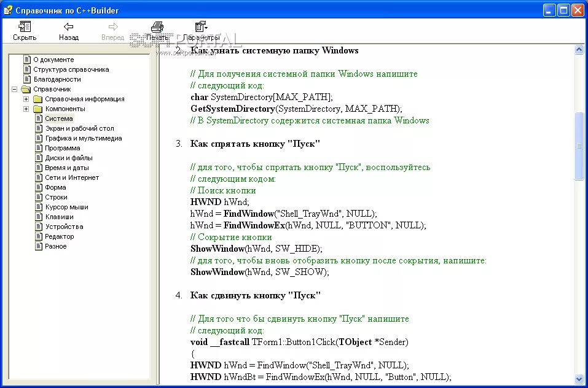
Task: Click the О документе page icon
Action: coord(27,59)
